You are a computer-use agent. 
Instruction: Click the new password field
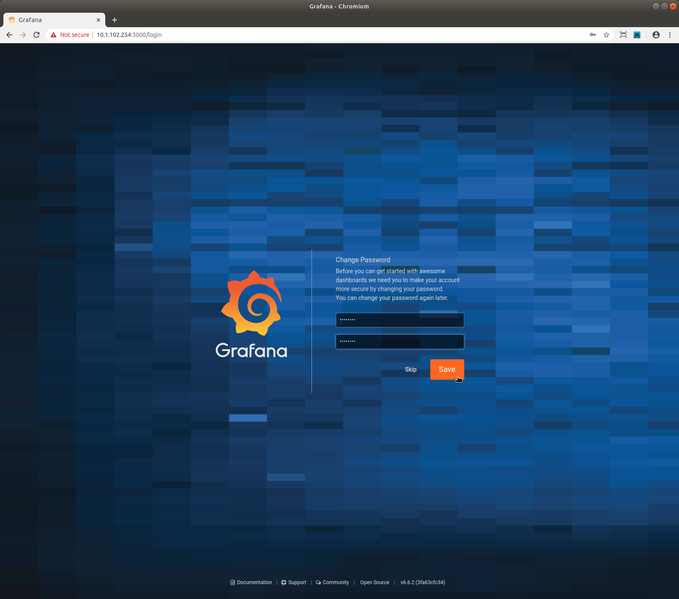[x=400, y=320]
